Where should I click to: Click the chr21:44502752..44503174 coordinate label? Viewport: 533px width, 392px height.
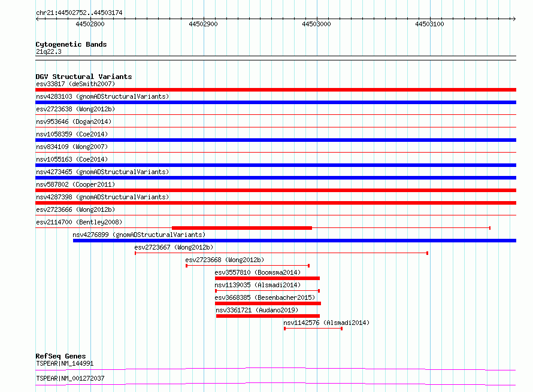79,13
